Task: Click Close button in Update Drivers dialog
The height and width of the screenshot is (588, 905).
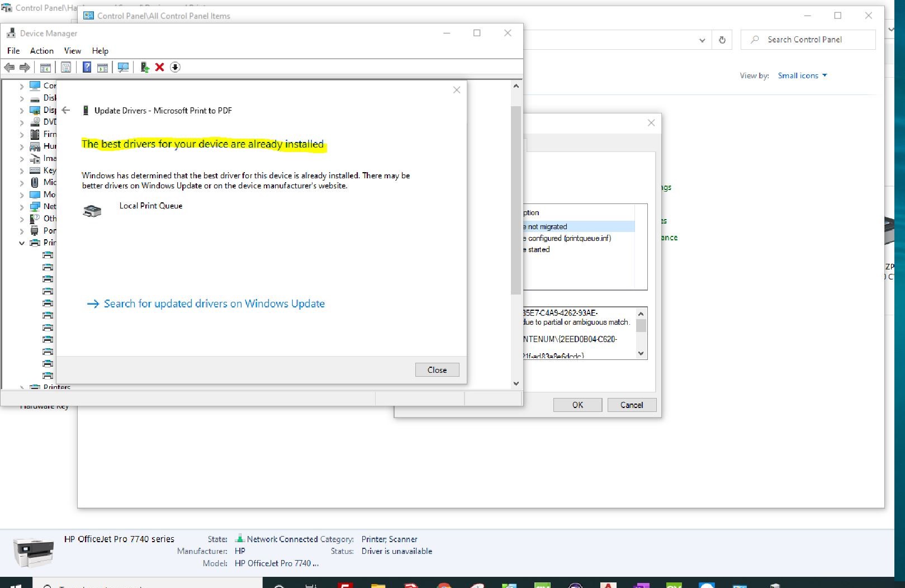Action: click(437, 370)
